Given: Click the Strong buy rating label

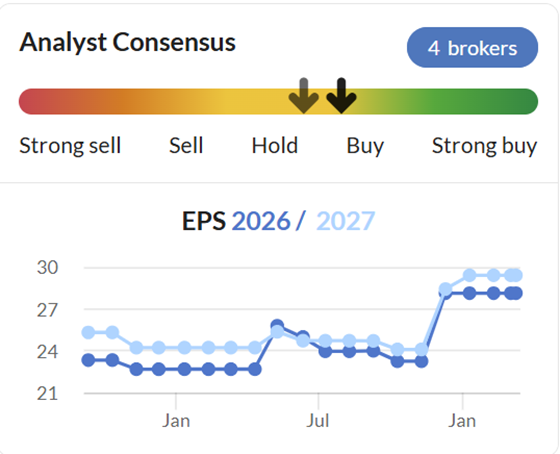Looking at the screenshot, I should [x=484, y=146].
